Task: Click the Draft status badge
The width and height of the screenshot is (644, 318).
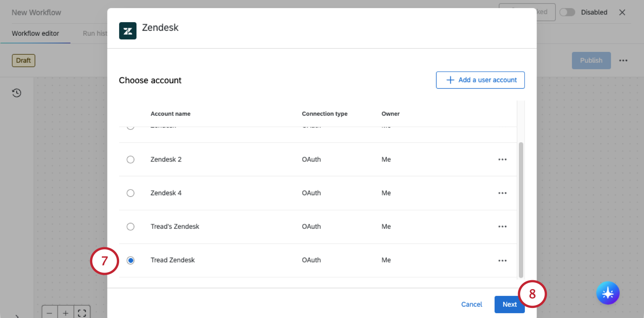Action: point(23,60)
